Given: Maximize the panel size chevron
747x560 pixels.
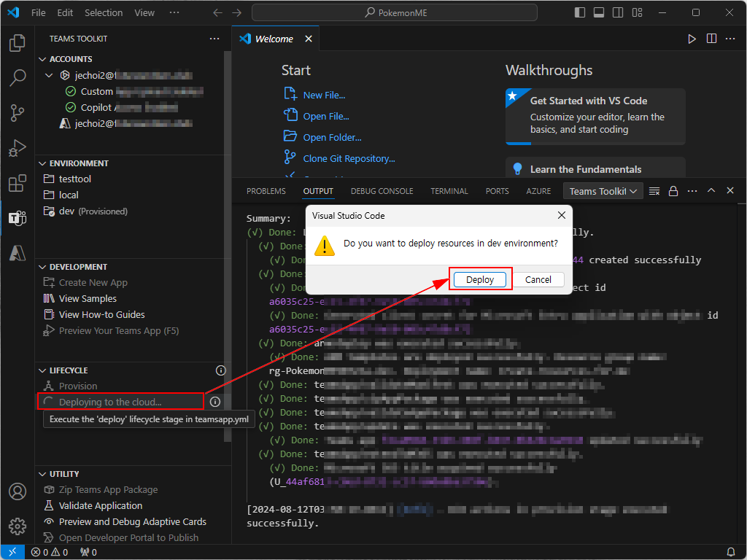Looking at the screenshot, I should (711, 190).
